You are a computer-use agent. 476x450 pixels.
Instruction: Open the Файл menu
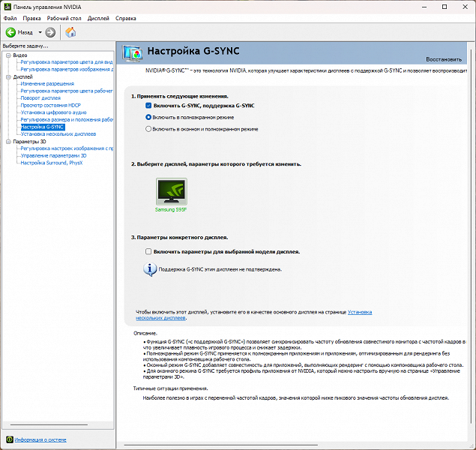pos(10,18)
